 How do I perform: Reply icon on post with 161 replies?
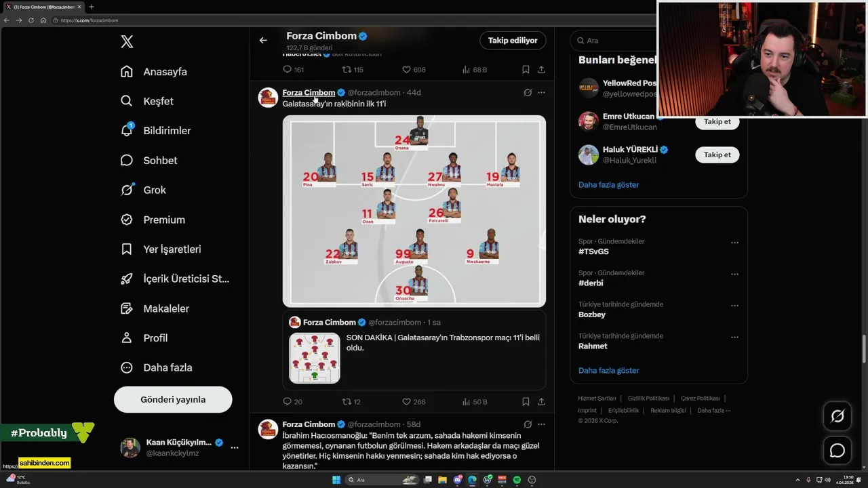(287, 69)
